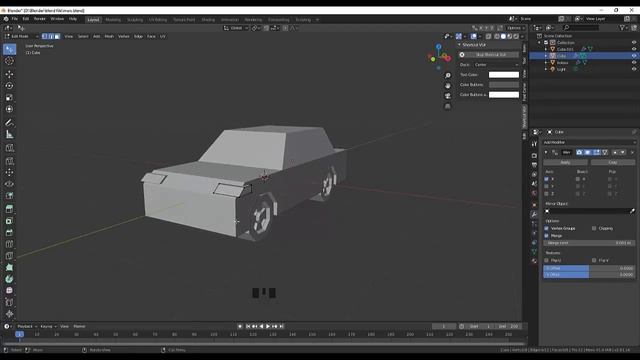Toggle the Vertex Groups checkbox
The height and width of the screenshot is (360, 640).
[x=547, y=228]
